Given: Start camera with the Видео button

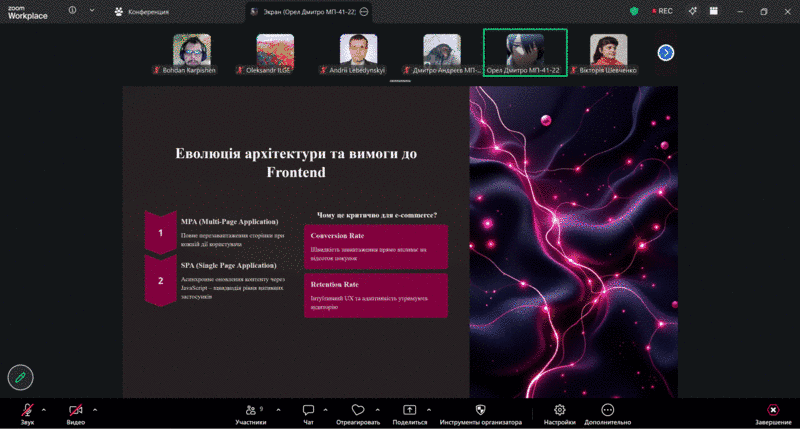Looking at the screenshot, I should point(76,411).
